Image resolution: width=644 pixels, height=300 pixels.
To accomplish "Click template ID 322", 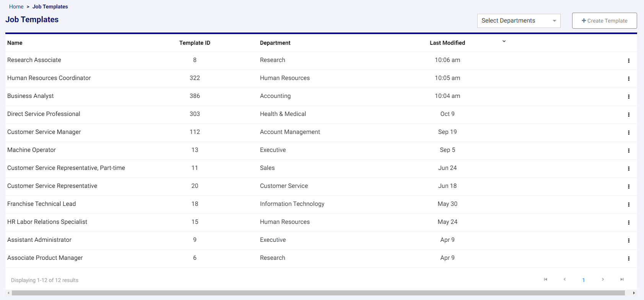I will point(195,78).
